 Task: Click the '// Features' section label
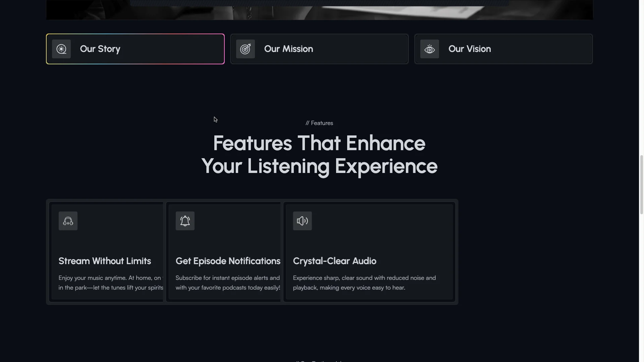319,123
